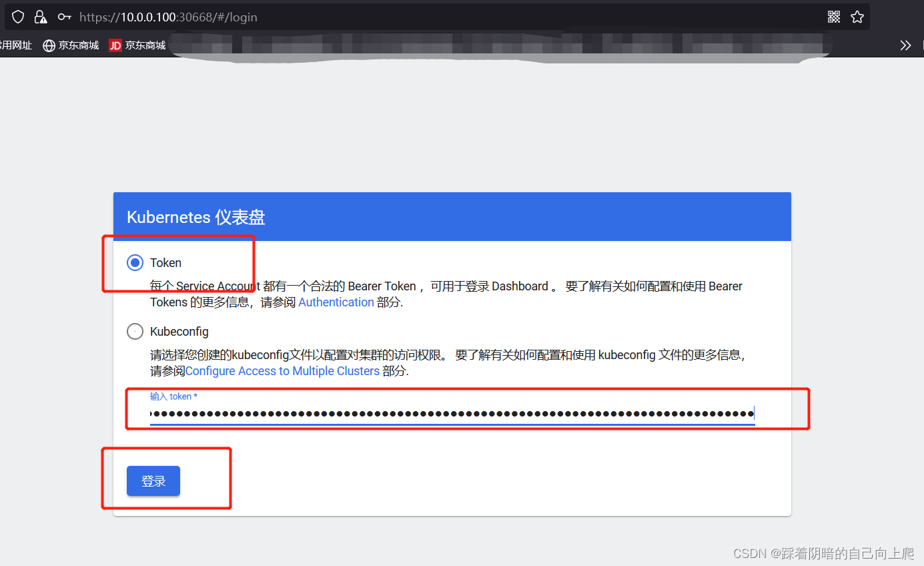Enable Token authentication mode
Image resolution: width=924 pixels, height=566 pixels.
pos(135,262)
